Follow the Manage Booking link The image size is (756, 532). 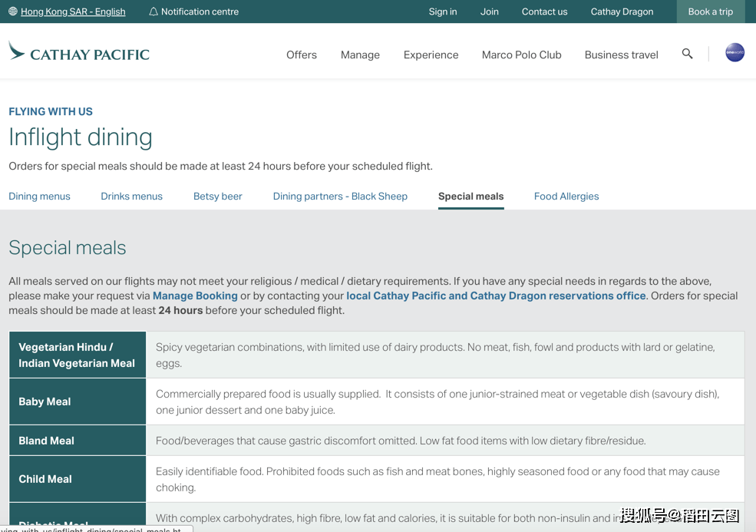click(x=195, y=296)
